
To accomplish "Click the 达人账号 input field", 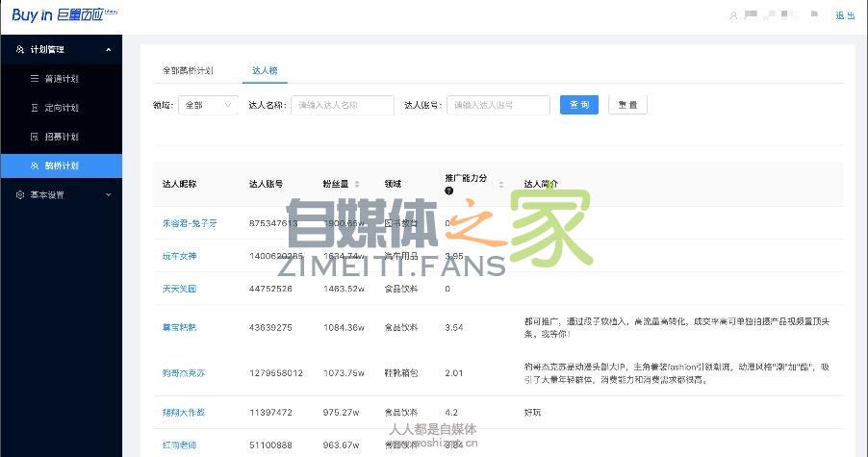I will 498,105.
